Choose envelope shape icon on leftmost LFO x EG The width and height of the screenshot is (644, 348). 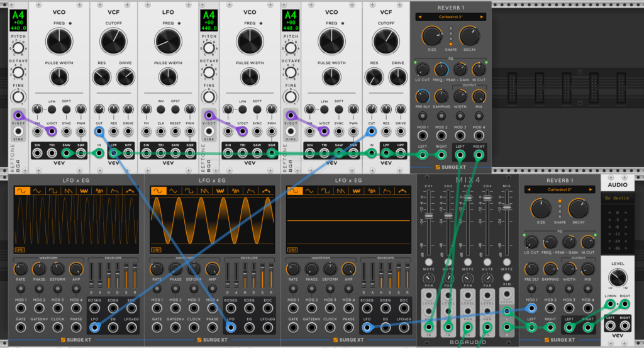point(114,191)
